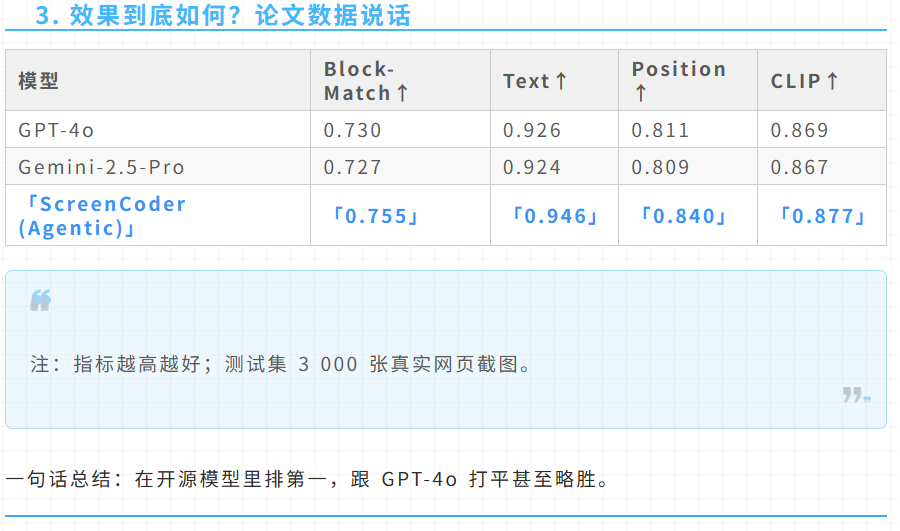Select the "Block-Match ↑" column header
The height and width of the screenshot is (531, 900).
click(400, 80)
